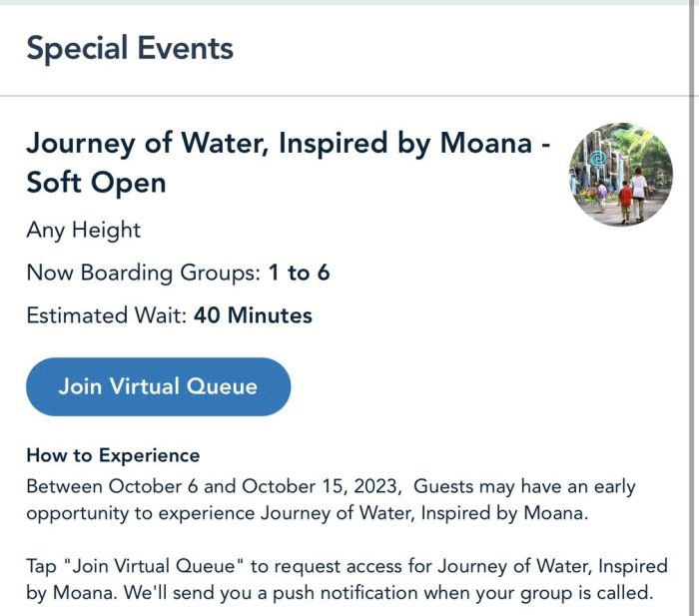Click the Estimated Wait label
The image size is (699, 616).
coord(107,315)
